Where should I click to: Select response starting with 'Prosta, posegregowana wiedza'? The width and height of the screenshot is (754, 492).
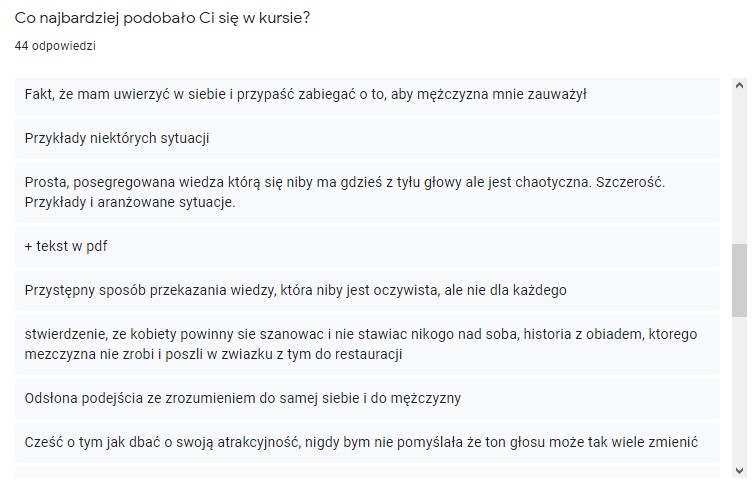coord(367,192)
